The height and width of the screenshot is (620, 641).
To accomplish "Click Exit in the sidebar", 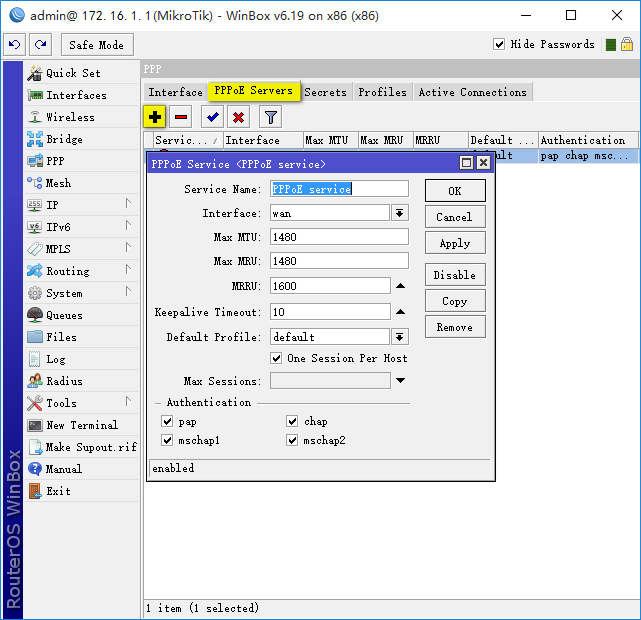I will [82, 491].
